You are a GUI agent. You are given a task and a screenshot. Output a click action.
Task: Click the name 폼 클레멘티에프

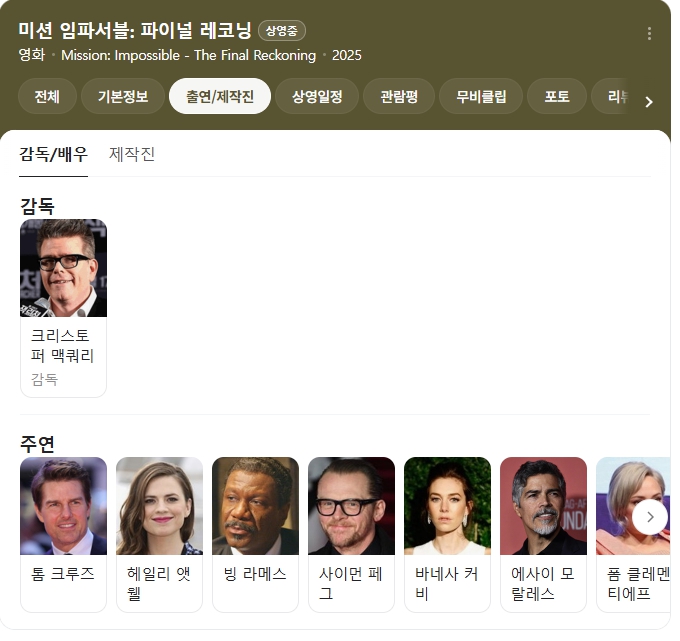(638, 584)
